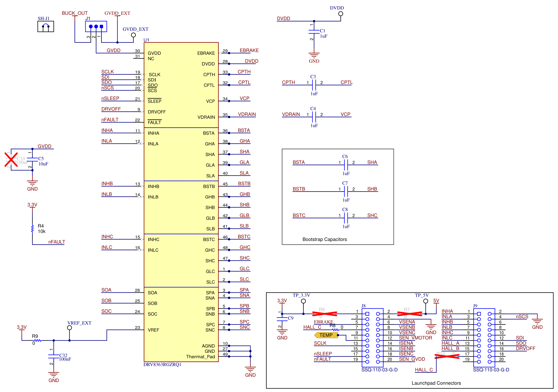Screen dimensions: 558x392
Task: Click the shunt jumper SH-J1 symbol
Action: pyautogui.click(x=45, y=26)
